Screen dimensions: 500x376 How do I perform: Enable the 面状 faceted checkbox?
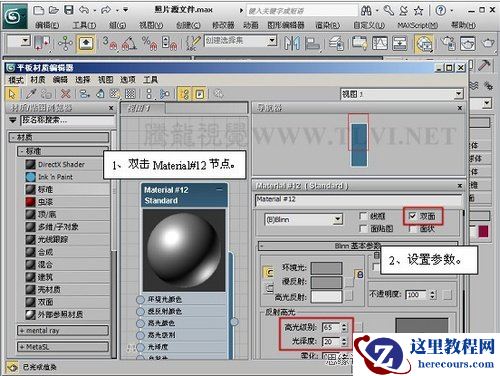[412, 229]
